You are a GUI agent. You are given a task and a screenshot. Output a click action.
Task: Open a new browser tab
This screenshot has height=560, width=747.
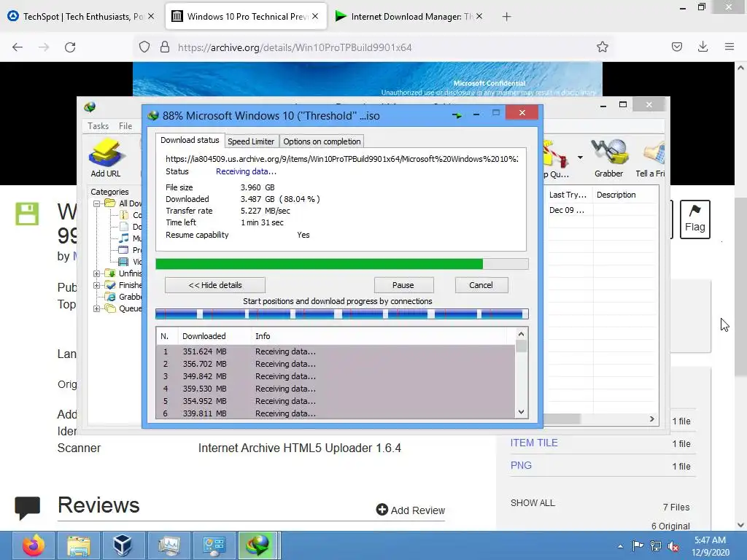pyautogui.click(x=506, y=17)
